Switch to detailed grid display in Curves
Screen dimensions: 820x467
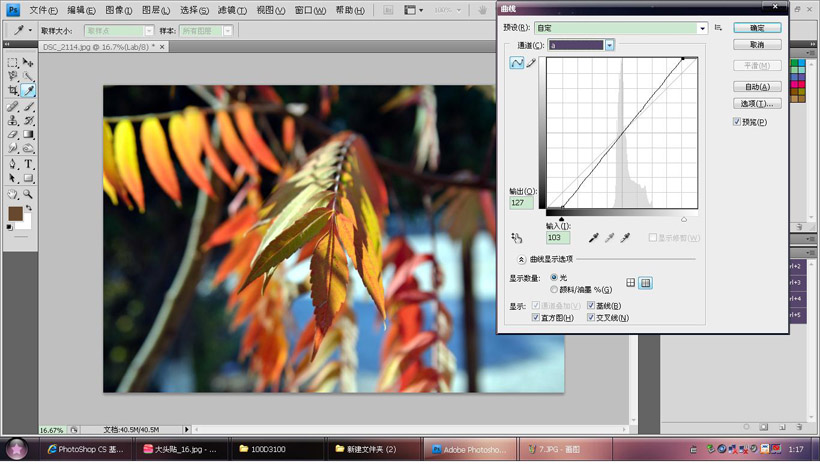646,283
